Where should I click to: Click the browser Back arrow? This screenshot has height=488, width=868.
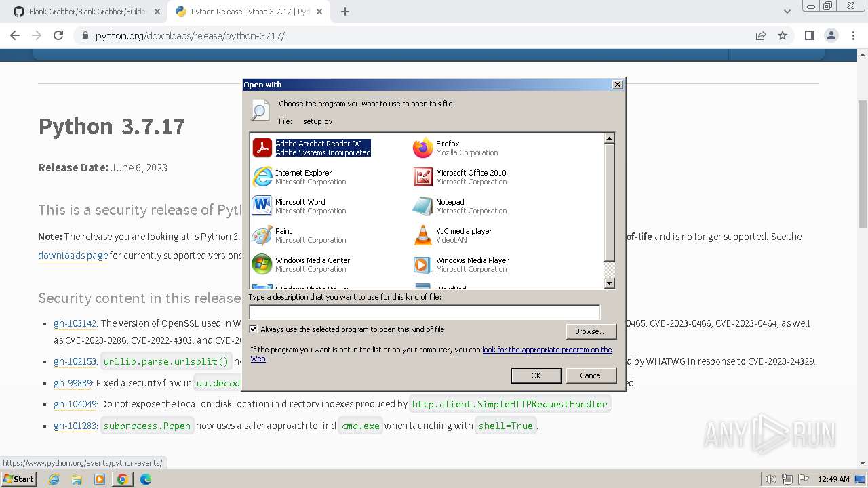[15, 35]
